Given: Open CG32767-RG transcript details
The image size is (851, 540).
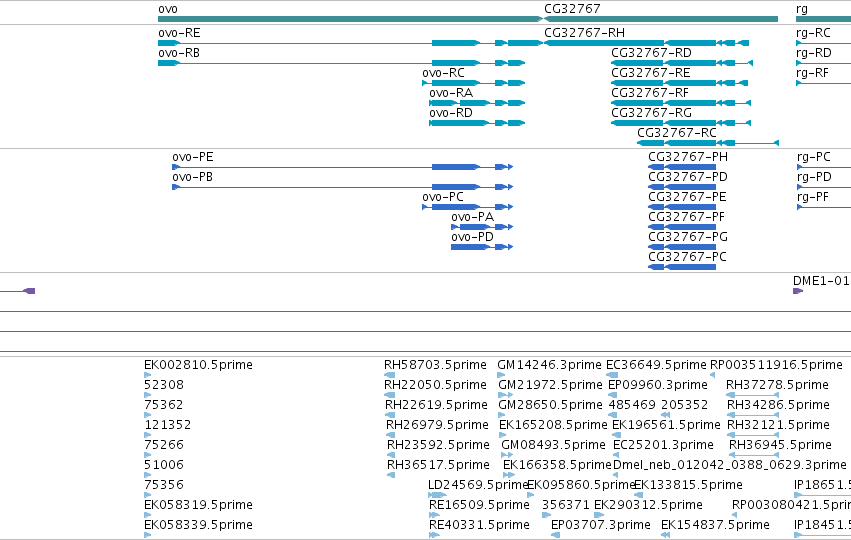Looking at the screenshot, I should point(681,123).
